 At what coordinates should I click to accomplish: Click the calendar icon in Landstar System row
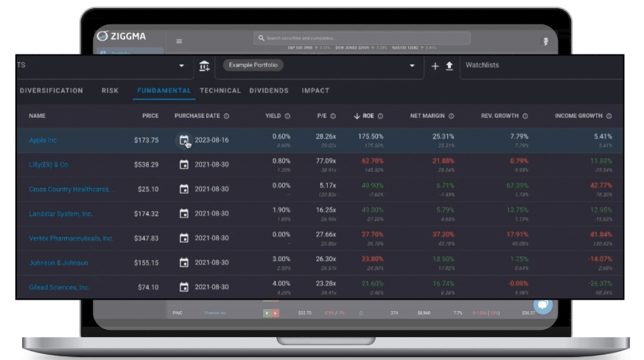184,213
